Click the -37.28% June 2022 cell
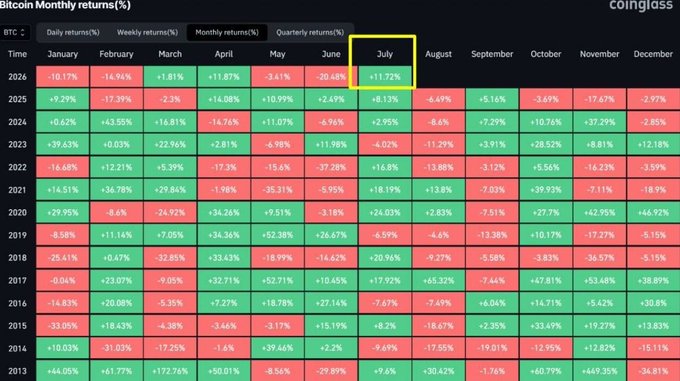The height and width of the screenshot is (381, 680). pos(331,167)
